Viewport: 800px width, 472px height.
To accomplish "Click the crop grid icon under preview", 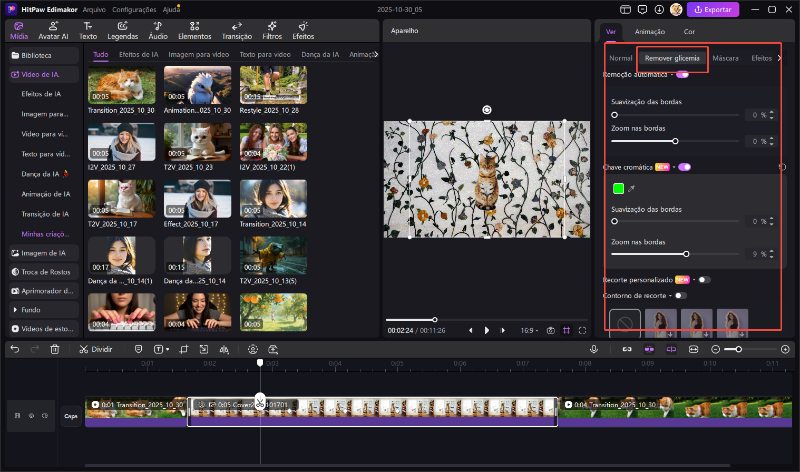I will (566, 331).
